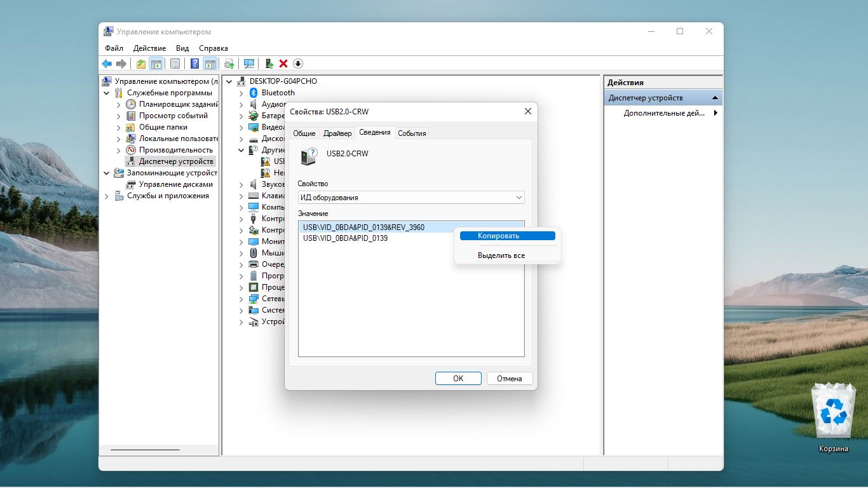Collapse the DESKTOP-G04PCHO root node
Viewport: 868px width, 488px height.
[x=229, y=81]
